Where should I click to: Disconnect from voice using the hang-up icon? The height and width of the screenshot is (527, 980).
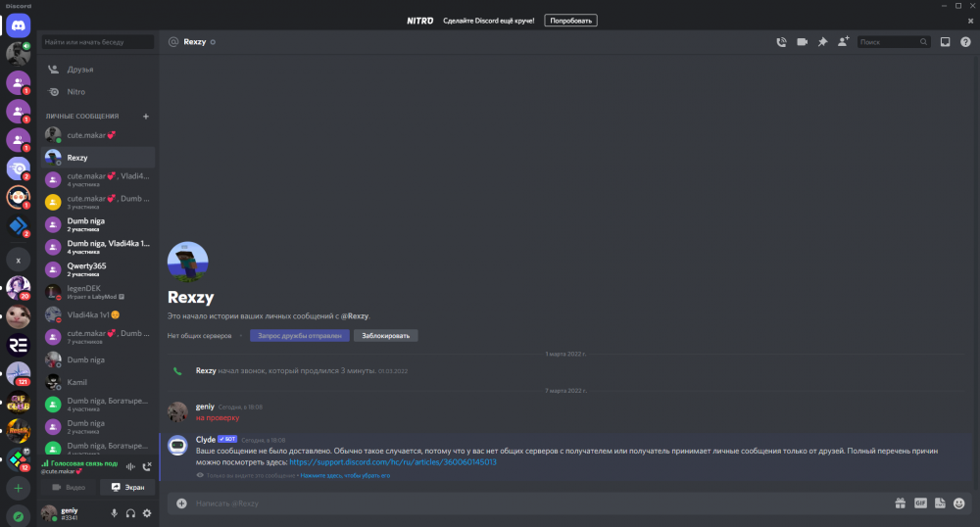tap(147, 466)
